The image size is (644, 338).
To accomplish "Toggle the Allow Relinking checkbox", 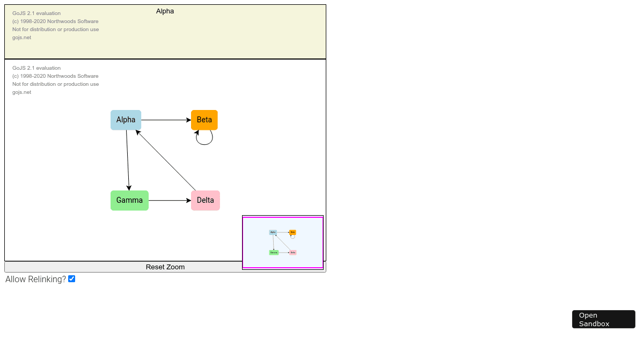I will point(71,278).
